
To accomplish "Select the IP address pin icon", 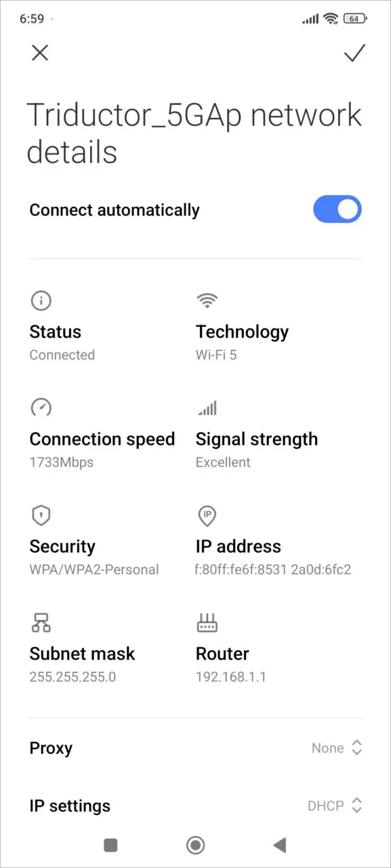I will pos(207,515).
